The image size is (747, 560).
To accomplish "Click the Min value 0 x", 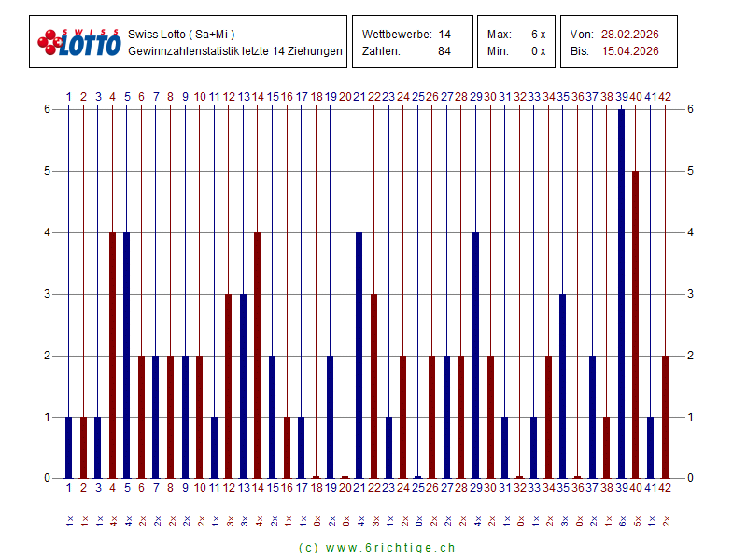I will (x=538, y=51).
